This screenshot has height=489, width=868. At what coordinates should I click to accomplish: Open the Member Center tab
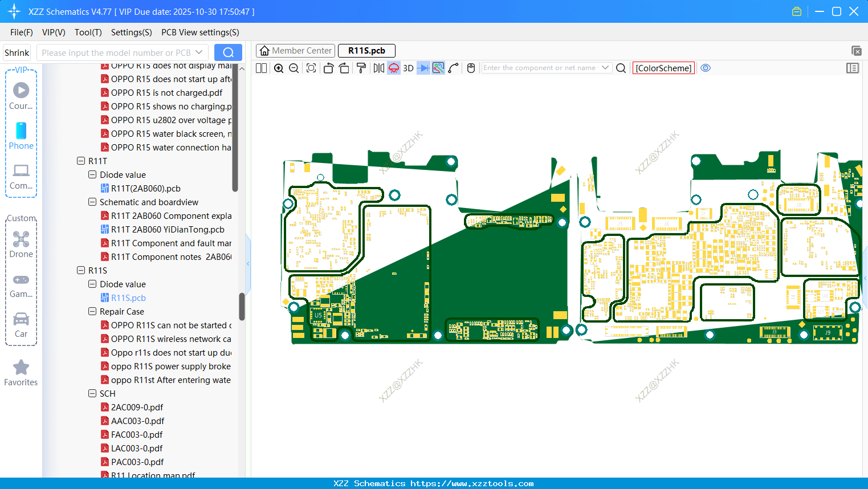[x=295, y=51]
